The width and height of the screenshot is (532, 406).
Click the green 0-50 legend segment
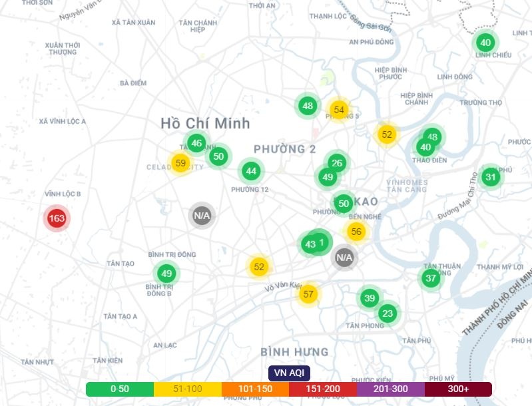click(120, 389)
